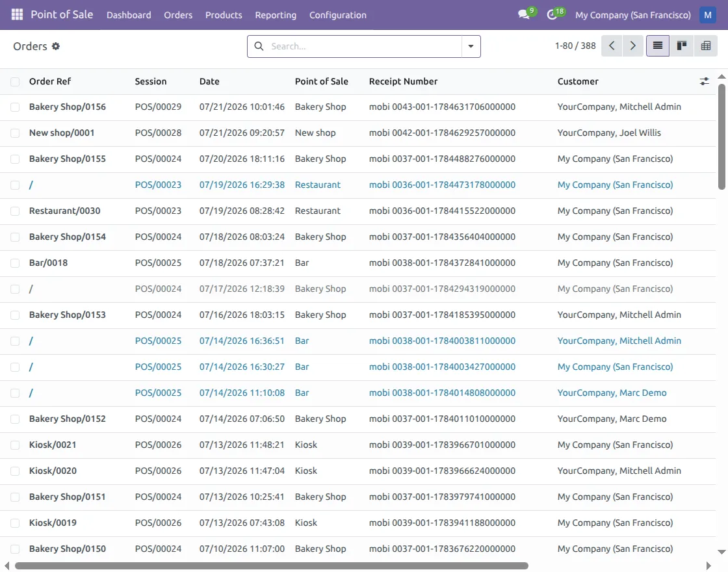Toggle search options dropdown arrow
The height and width of the screenshot is (572, 728).
click(471, 46)
